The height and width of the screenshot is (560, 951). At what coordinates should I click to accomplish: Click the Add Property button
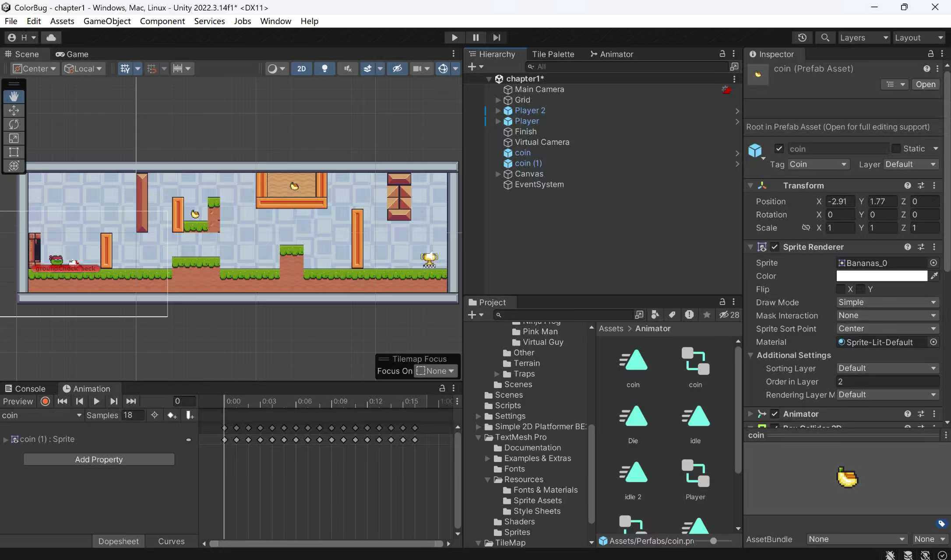pos(99,459)
